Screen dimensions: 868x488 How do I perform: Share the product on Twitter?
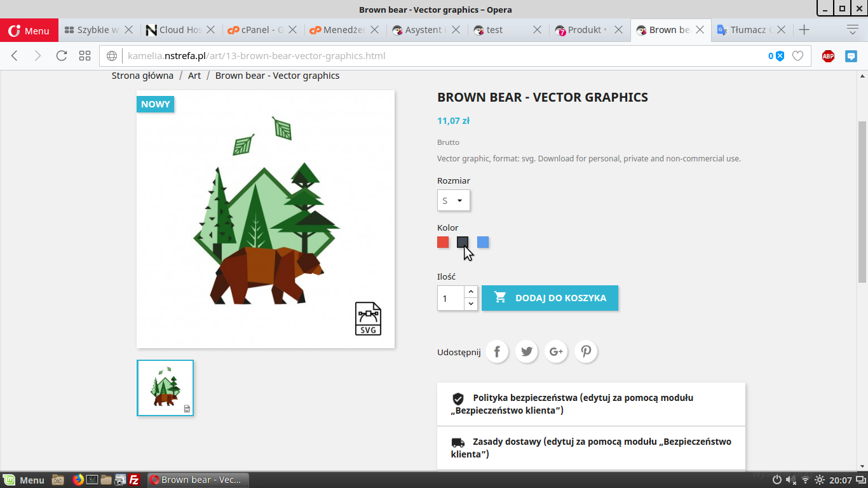[x=527, y=351]
